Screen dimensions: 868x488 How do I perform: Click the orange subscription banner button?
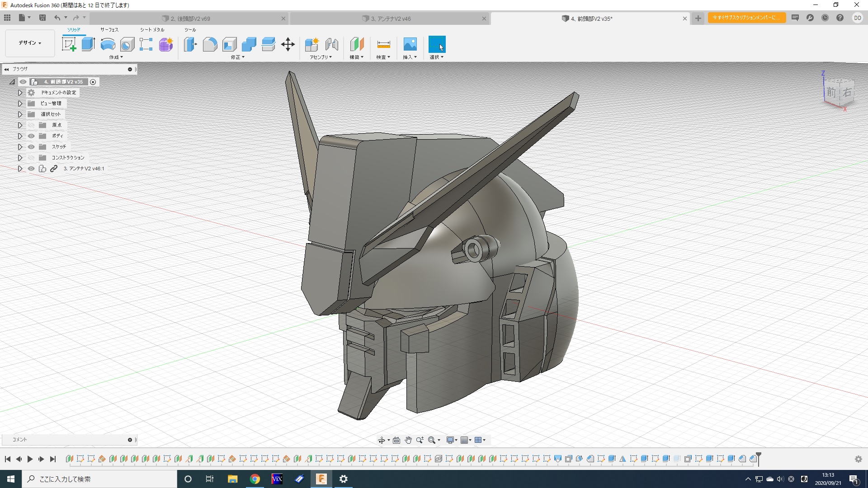point(746,18)
